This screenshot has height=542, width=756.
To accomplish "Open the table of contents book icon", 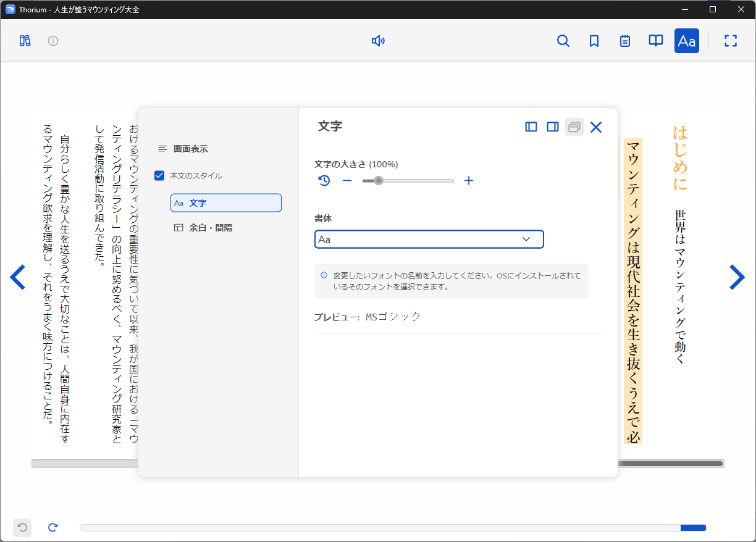I will click(x=655, y=41).
